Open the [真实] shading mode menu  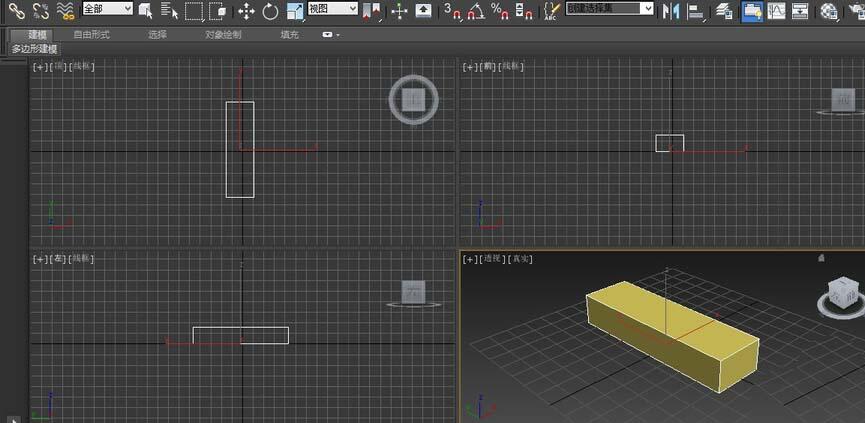[x=520, y=259]
